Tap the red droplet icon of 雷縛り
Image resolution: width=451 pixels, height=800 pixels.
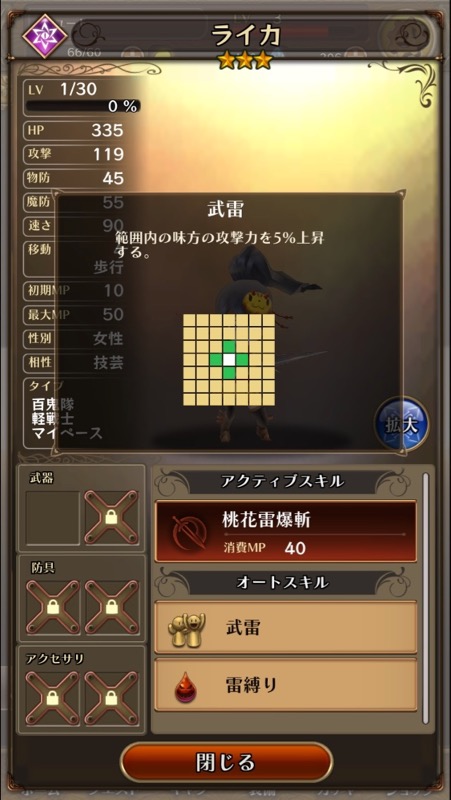(185, 686)
